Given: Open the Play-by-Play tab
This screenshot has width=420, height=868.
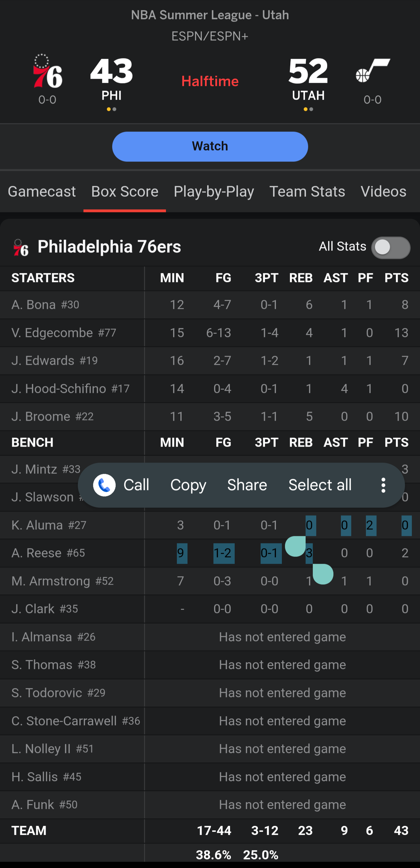Looking at the screenshot, I should (x=214, y=192).
